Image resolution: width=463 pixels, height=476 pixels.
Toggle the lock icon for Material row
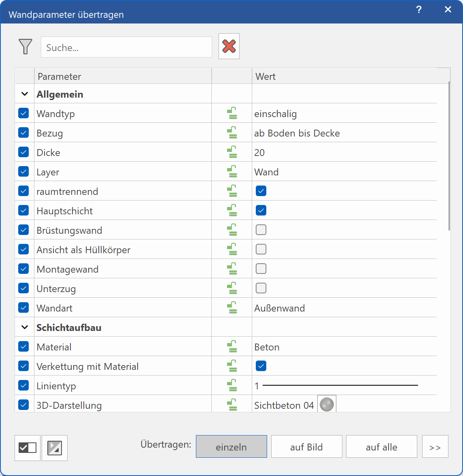tap(231, 347)
